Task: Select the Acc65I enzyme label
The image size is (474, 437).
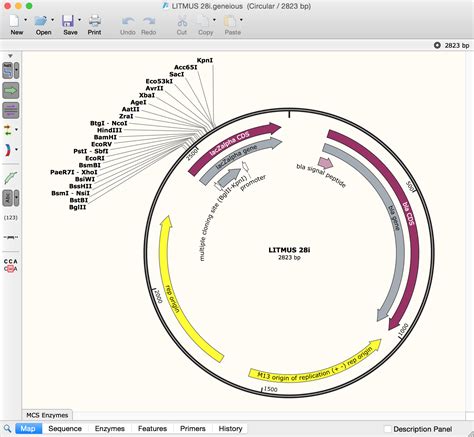Action: tap(186, 67)
